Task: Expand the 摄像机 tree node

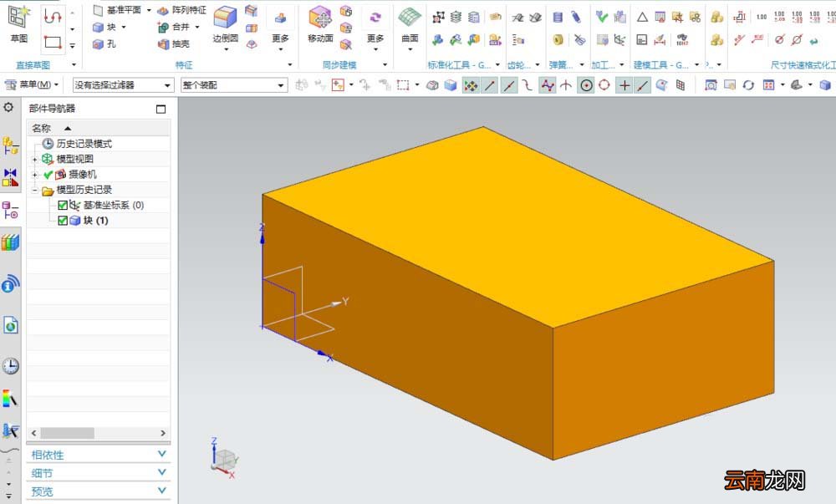Action: 34,175
